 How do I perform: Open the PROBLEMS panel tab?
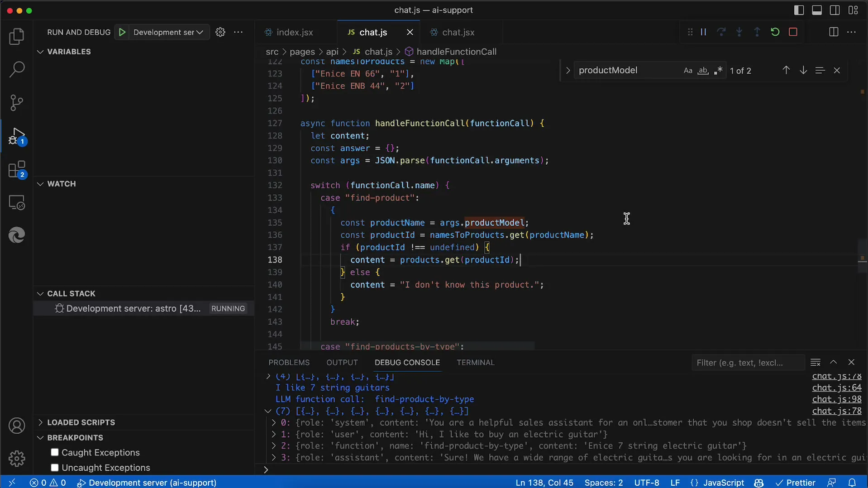point(289,363)
